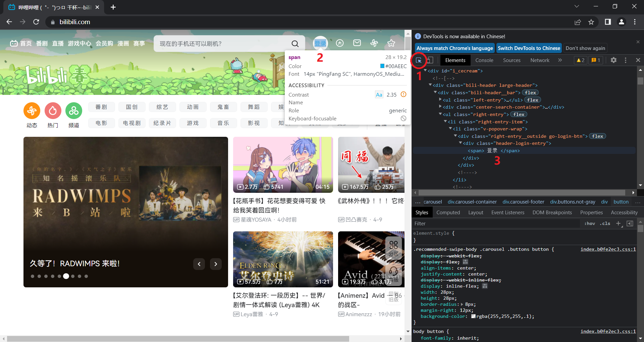Screen dimensions: 644x342
Task: Open a new browser tab
Action: [113, 7]
